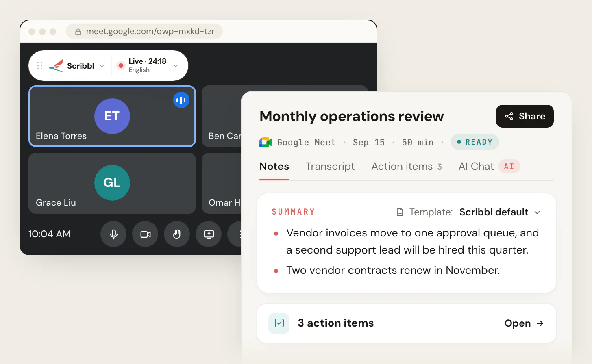The width and height of the screenshot is (592, 364).
Task: Select the Omar video tile
Action: [222, 183]
